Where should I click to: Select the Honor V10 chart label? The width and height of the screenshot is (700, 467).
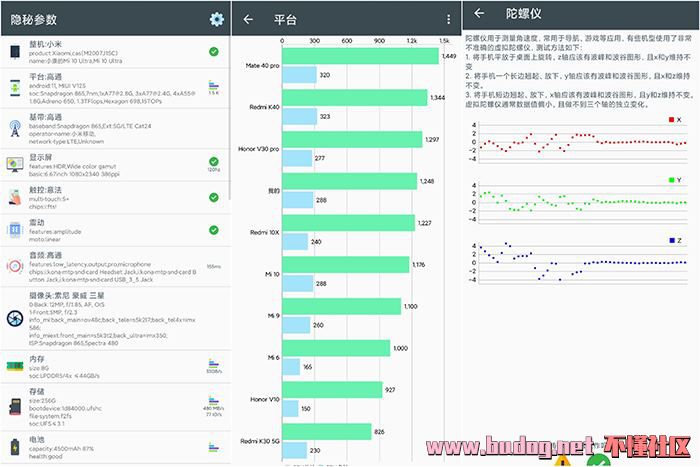(265, 399)
